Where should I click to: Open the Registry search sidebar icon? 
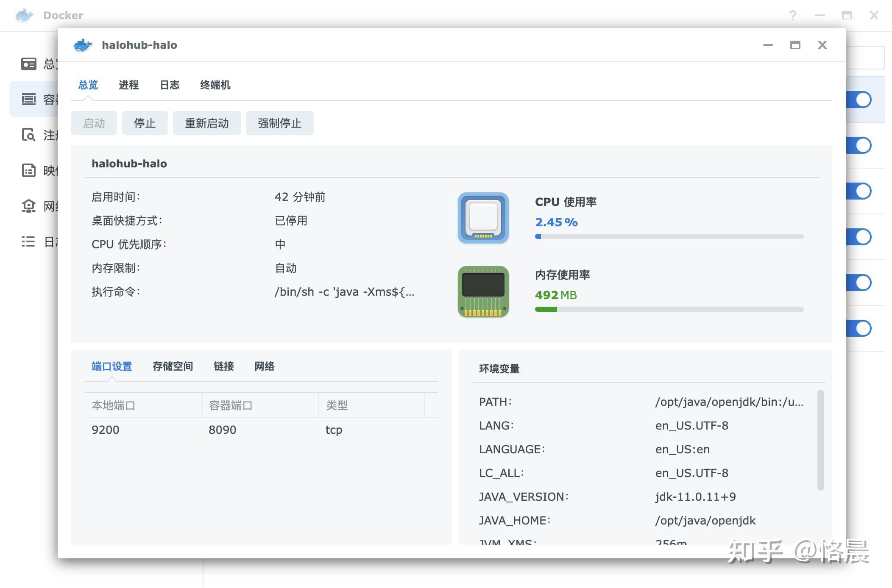(x=29, y=135)
